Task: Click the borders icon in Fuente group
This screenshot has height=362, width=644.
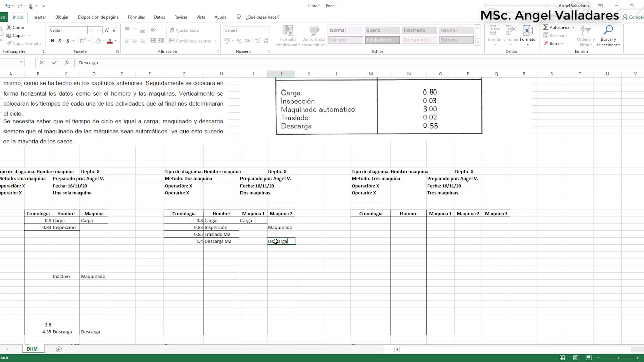Action: point(83,41)
